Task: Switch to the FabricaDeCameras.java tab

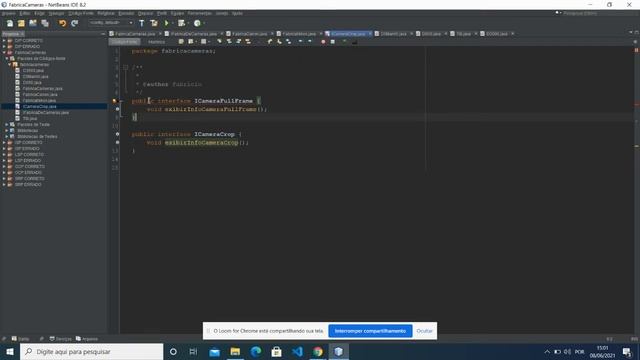Action: tap(193, 33)
